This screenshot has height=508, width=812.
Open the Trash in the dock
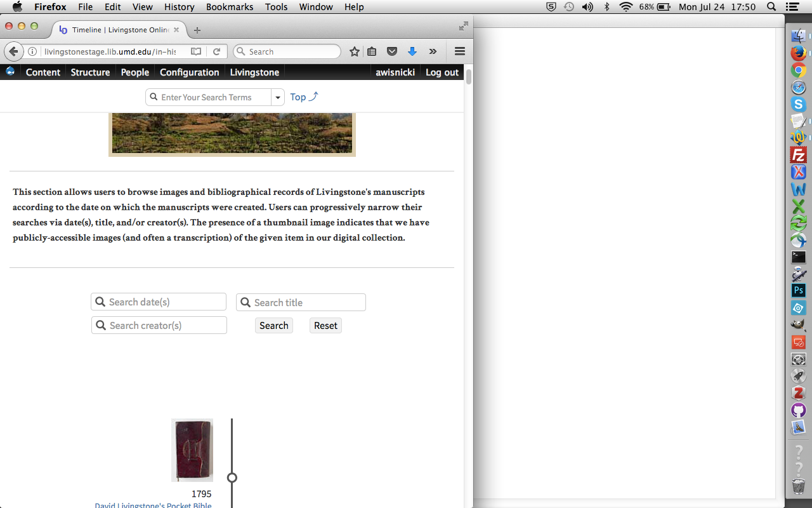798,486
